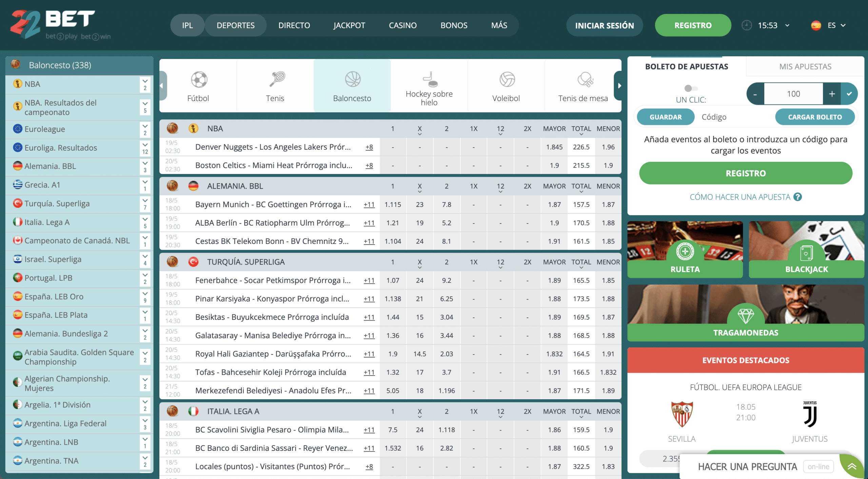Open the Ruleta roulette icon

tap(685, 251)
